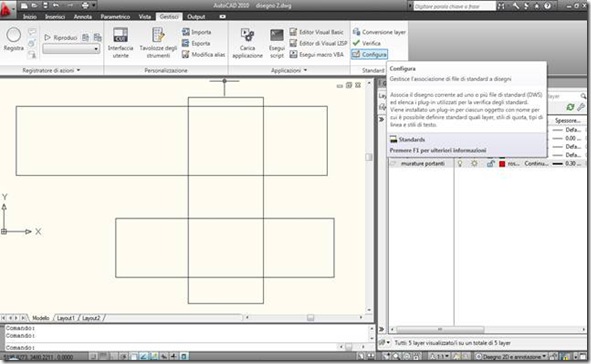Switch to the Layout1 tab
Screen dimensions: 591x364
(66, 318)
